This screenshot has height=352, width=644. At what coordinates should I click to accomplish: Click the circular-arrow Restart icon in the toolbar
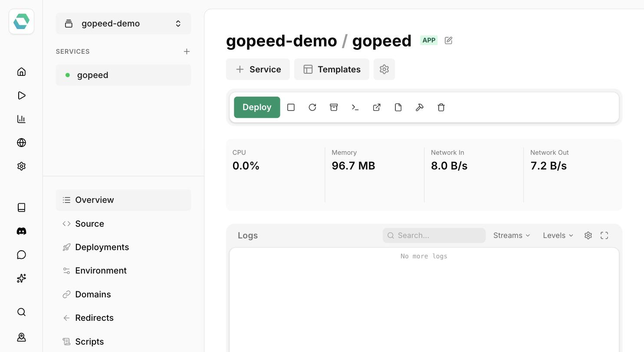pyautogui.click(x=312, y=107)
